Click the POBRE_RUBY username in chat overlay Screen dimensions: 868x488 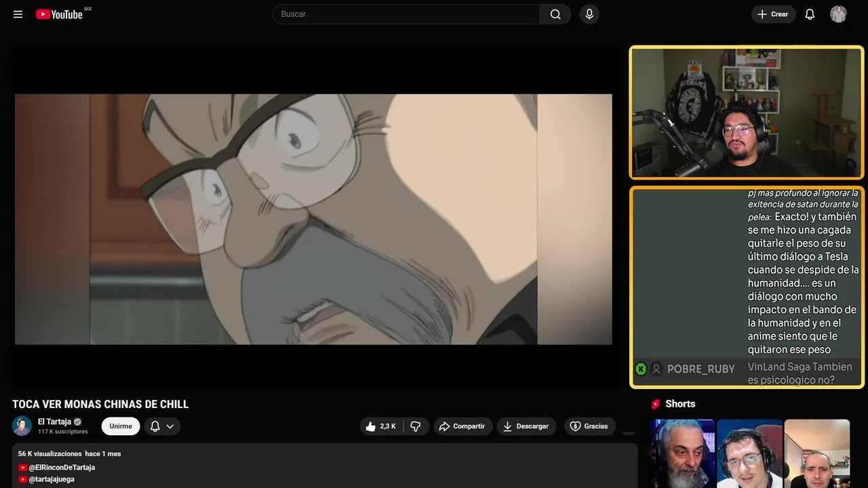[x=701, y=369]
